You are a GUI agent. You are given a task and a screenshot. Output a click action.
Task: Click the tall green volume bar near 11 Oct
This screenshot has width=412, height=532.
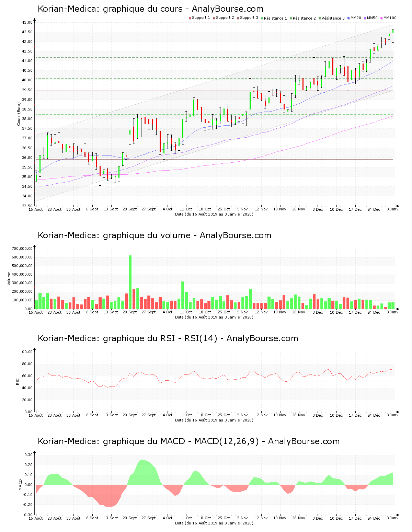click(x=183, y=295)
